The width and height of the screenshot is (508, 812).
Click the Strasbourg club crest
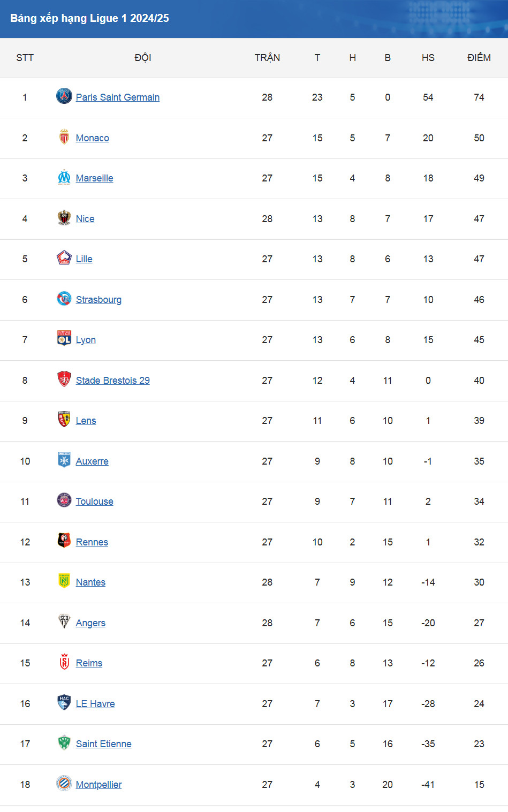tap(64, 299)
